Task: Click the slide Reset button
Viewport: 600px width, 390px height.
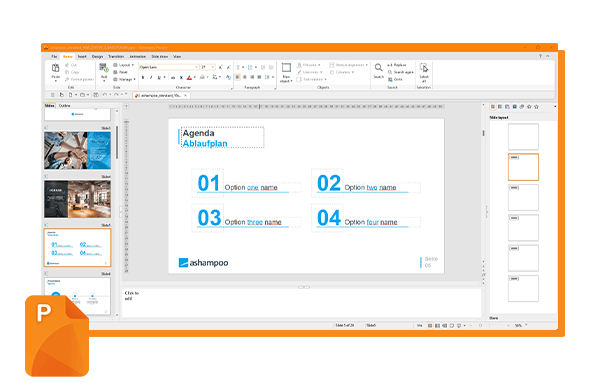Action: (x=121, y=72)
